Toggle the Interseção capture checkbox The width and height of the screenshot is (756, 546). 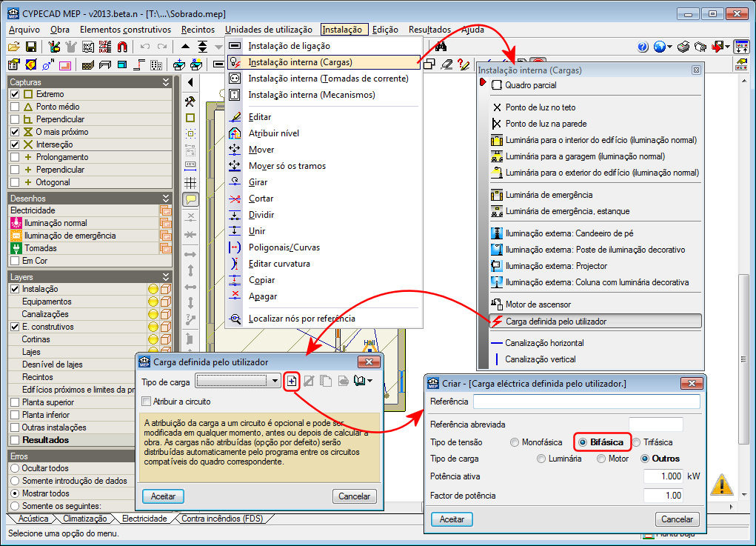coord(15,144)
